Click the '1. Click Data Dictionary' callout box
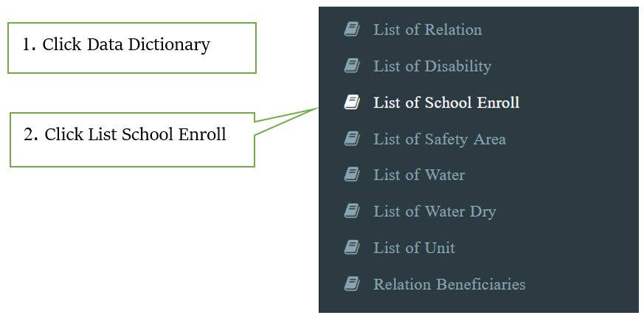The height and width of the screenshot is (318, 644). [132, 48]
